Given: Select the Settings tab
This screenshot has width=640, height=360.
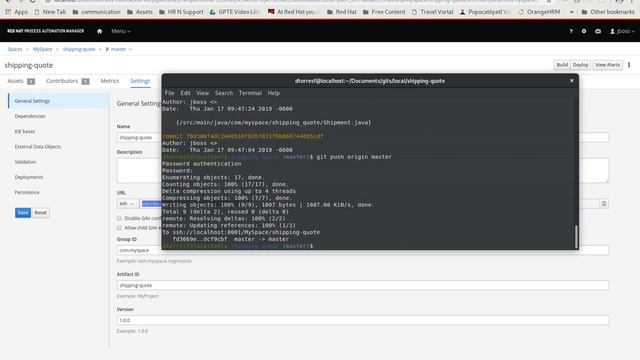Looking at the screenshot, I should (140, 81).
